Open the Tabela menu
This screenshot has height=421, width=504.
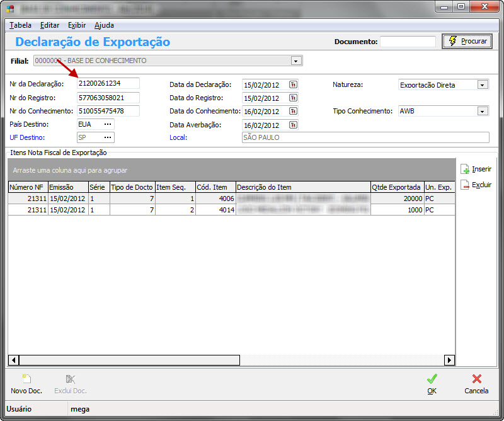tap(21, 25)
